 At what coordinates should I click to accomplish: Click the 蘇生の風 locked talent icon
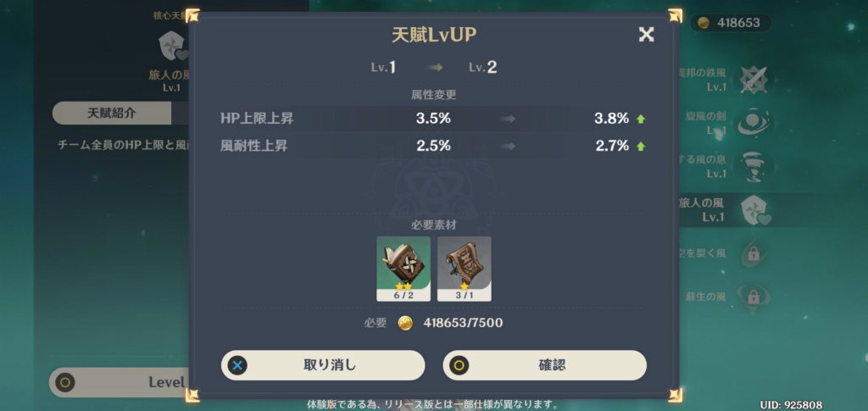click(753, 297)
